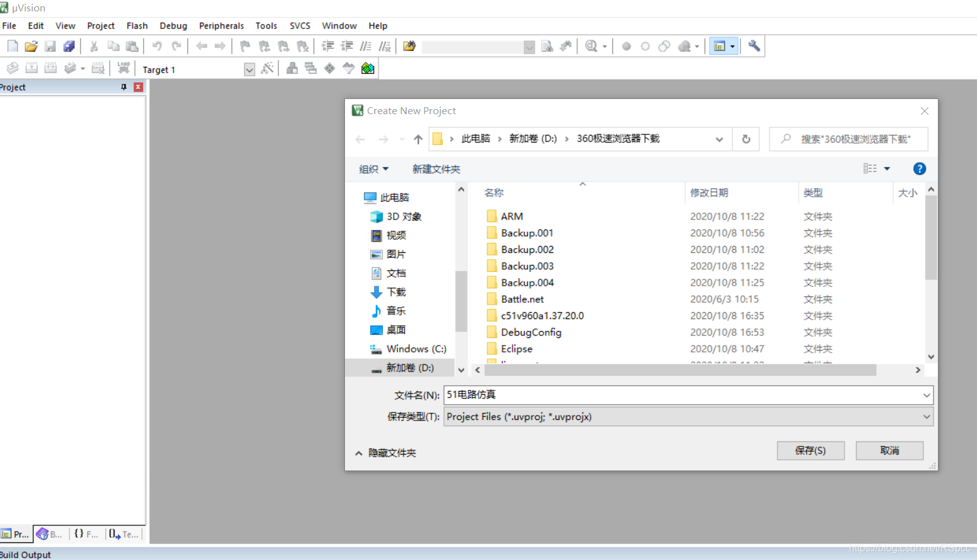977x560 pixels.
Task: Pin the Project panel with pushpin
Action: tap(124, 87)
